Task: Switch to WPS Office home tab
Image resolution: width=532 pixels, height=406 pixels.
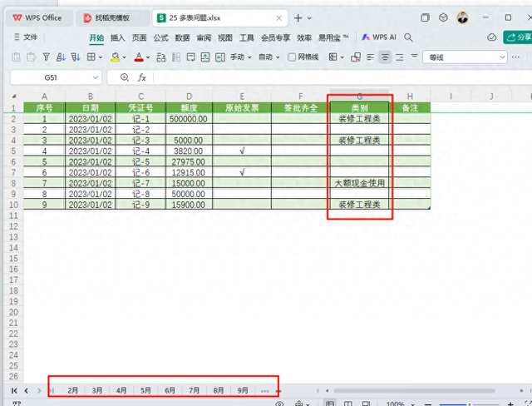Action: [39, 18]
